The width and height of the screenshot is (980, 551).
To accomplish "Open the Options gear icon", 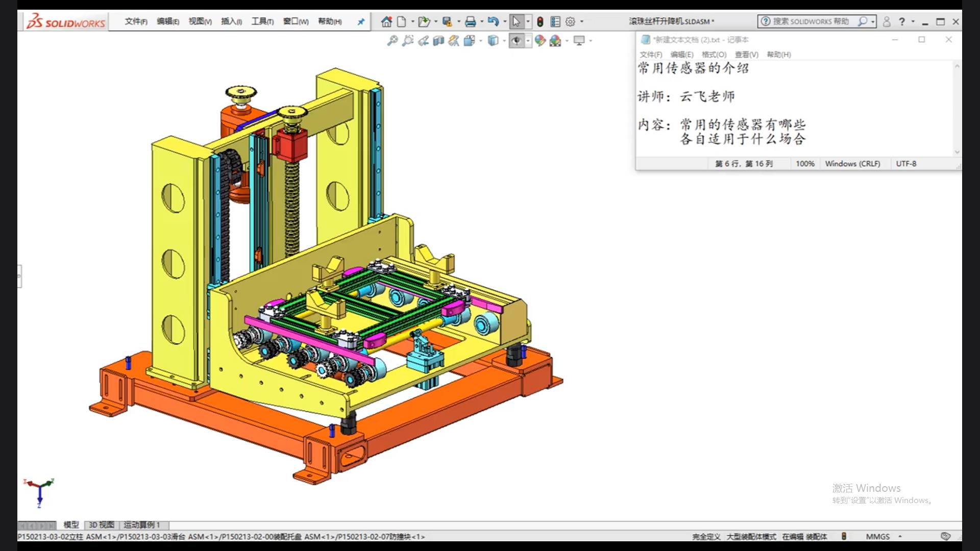I will (571, 21).
